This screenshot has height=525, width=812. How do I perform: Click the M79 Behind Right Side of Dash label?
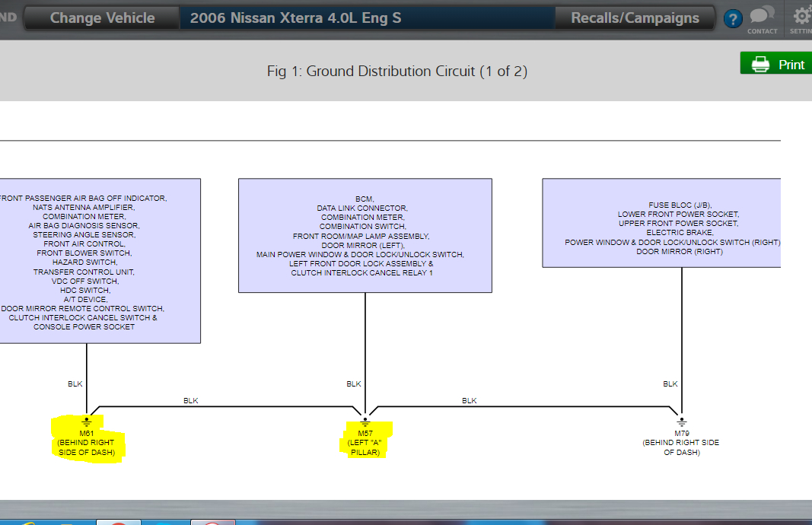pos(681,443)
